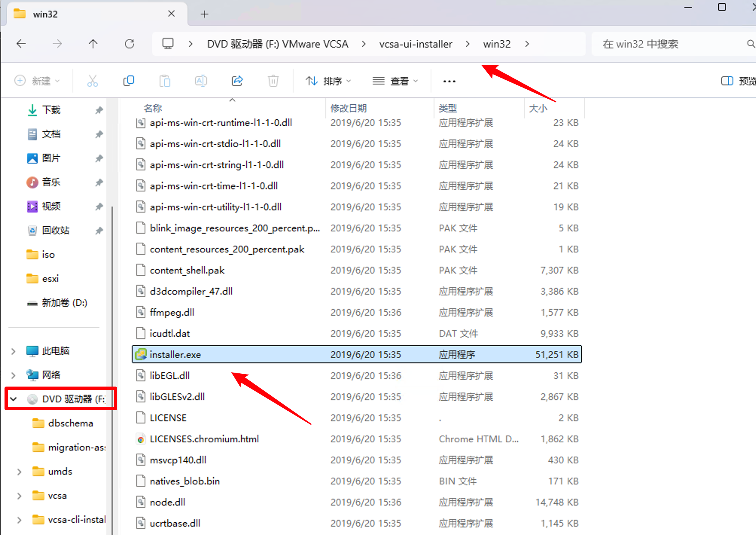This screenshot has width=756, height=535.
Task: Refresh the win32 folder view
Action: pos(130,44)
